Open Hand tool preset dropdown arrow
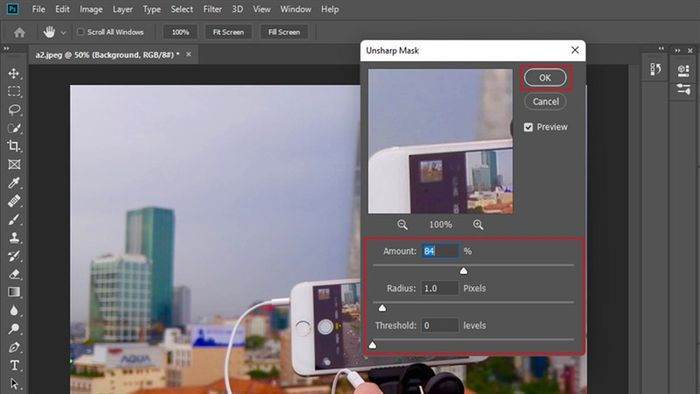The width and height of the screenshot is (700, 394). 63,33
